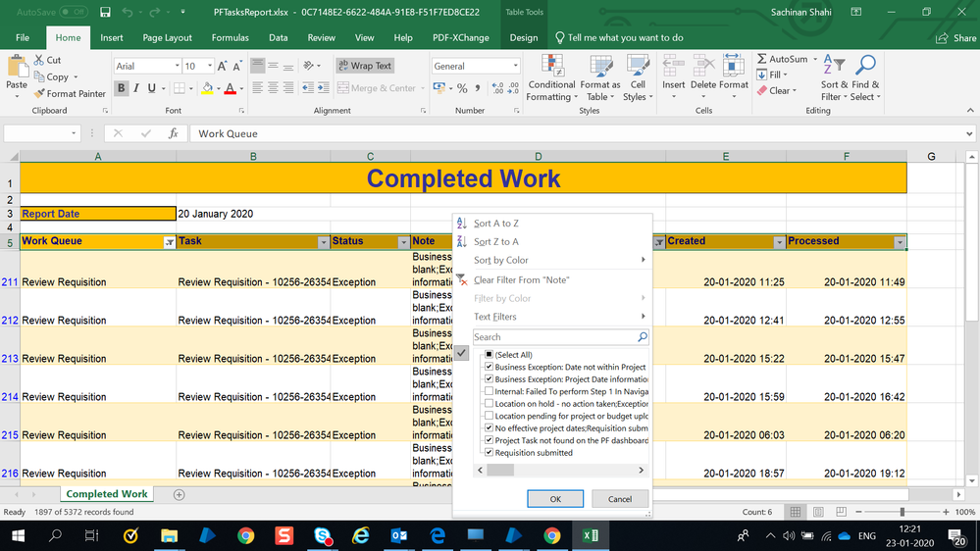The image size is (980, 551).
Task: Click the Sort & Filter icon
Action: (834, 76)
